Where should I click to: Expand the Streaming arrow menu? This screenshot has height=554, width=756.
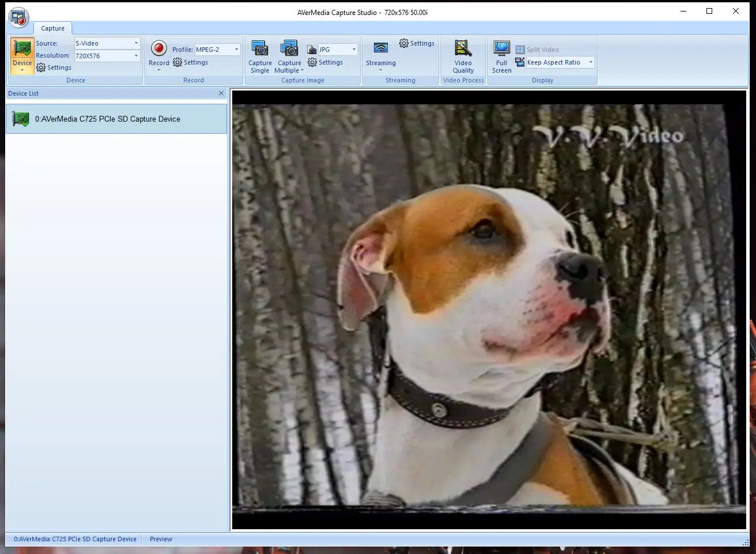click(381, 70)
